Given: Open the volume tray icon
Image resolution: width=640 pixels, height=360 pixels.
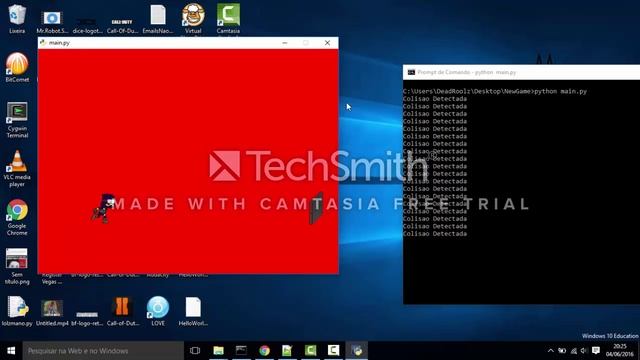Looking at the screenshot, I should pyautogui.click(x=584, y=351).
